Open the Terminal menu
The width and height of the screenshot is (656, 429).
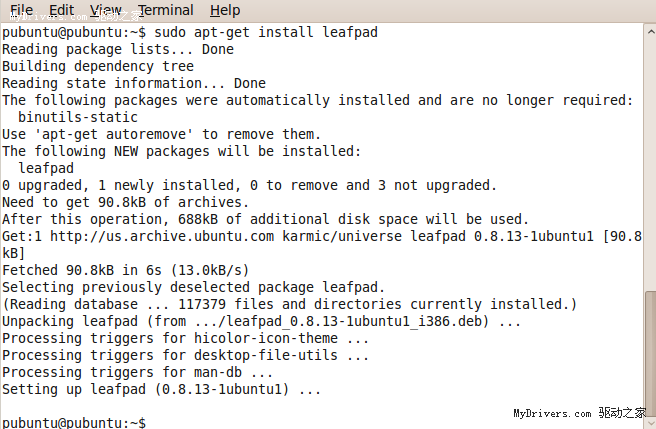[x=166, y=10]
